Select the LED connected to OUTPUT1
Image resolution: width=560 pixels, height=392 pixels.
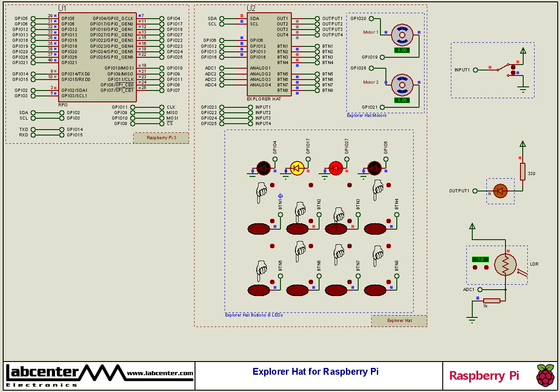tap(500, 191)
